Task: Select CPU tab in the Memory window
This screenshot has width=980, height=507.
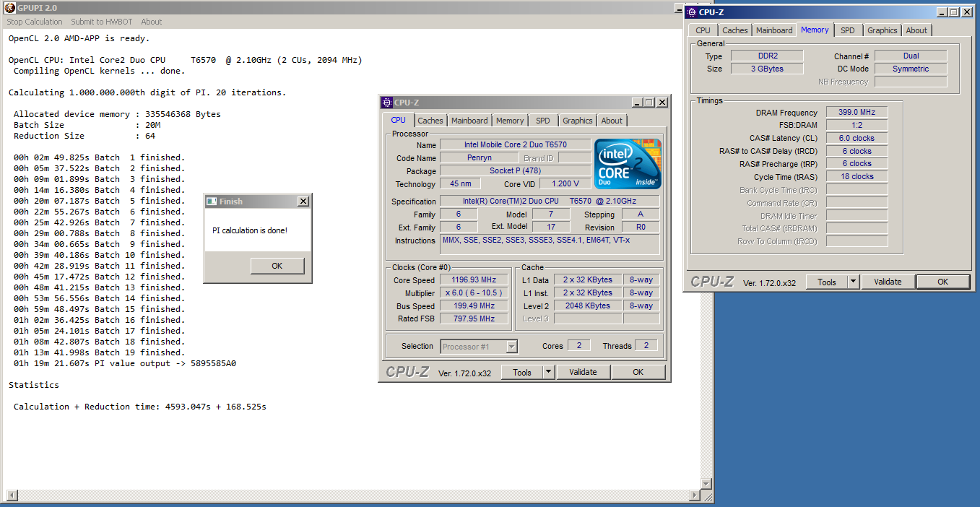Action: click(703, 30)
